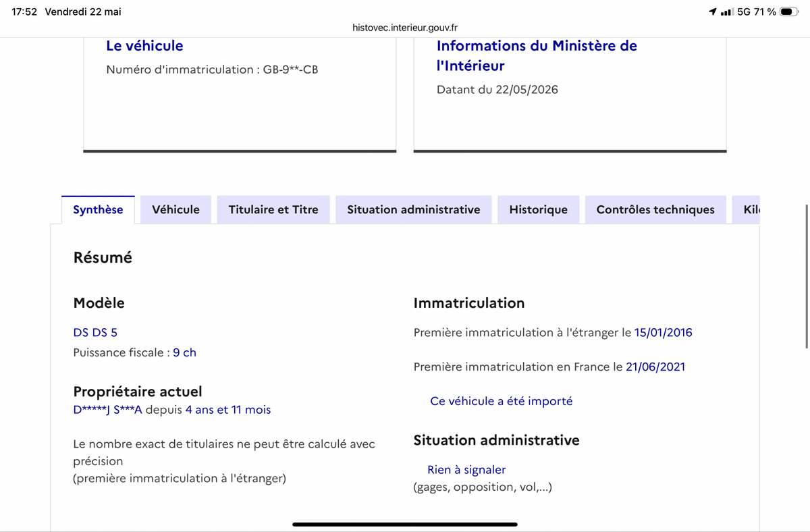Switch to Situation administrative tab
The width and height of the screenshot is (810, 532).
(x=414, y=209)
